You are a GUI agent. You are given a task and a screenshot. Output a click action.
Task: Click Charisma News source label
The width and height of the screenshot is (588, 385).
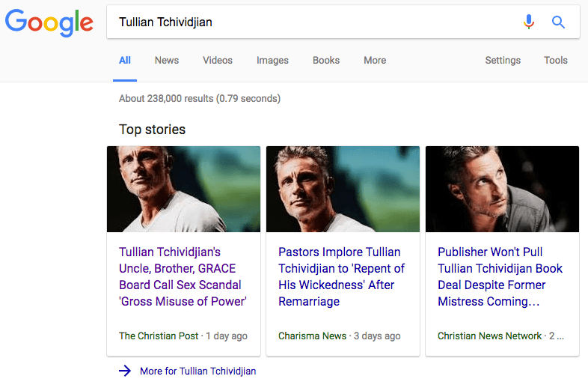pyautogui.click(x=313, y=336)
